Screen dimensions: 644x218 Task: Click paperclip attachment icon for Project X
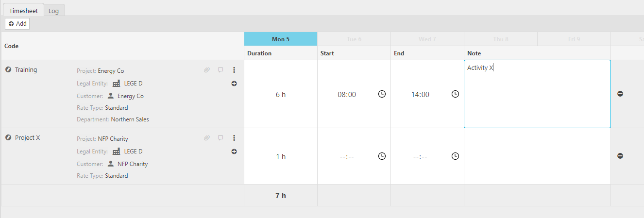pos(207,138)
